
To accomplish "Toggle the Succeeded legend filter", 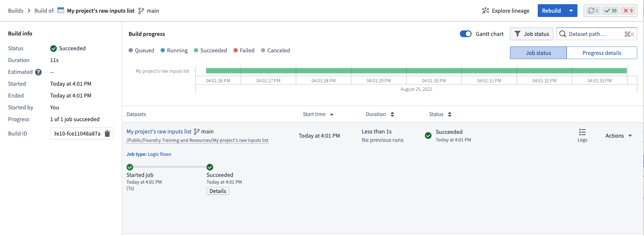I will pyautogui.click(x=210, y=50).
